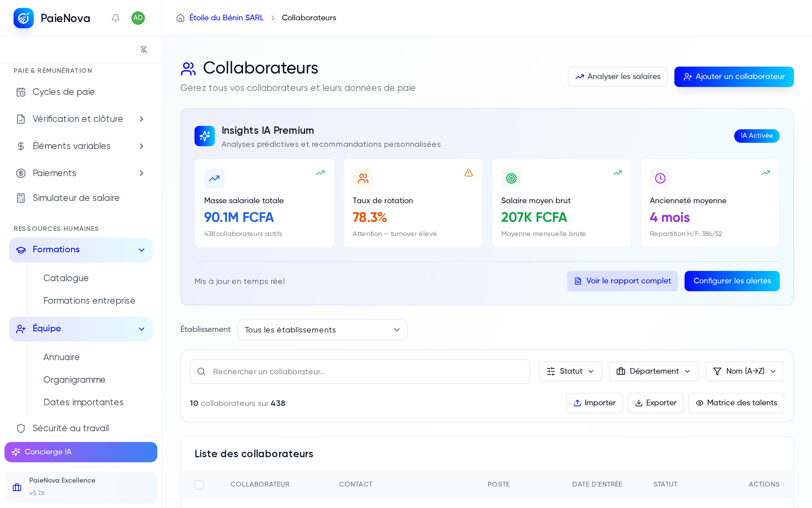Click the home icon in breadcrumb
The height and width of the screenshot is (508, 812).
(x=180, y=18)
